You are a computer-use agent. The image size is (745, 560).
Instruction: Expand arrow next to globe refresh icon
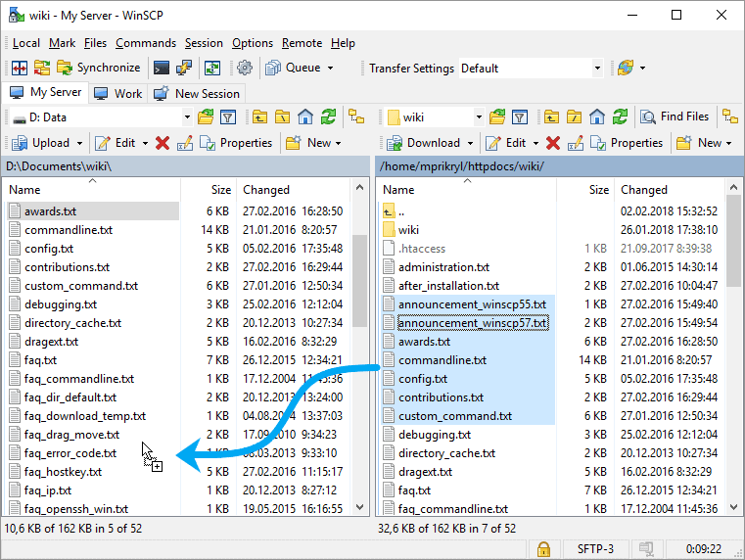coord(643,68)
